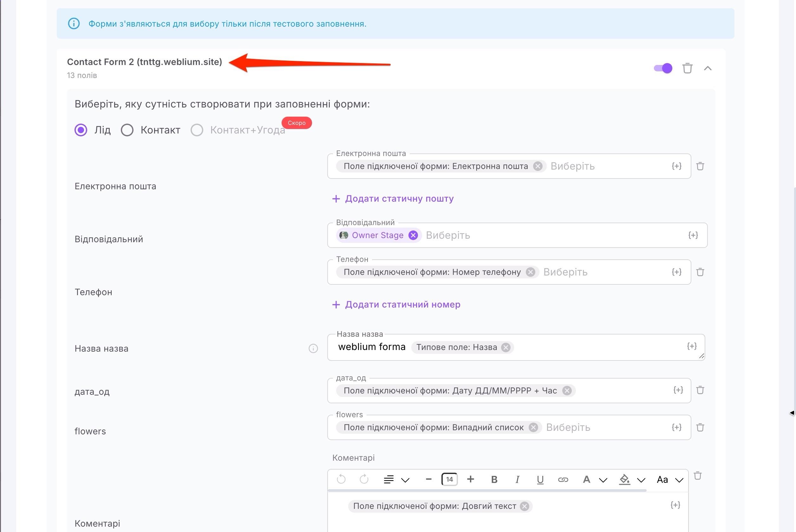The height and width of the screenshot is (532, 796).
Task: Insert variable into Відповідальний field
Action: tap(693, 235)
